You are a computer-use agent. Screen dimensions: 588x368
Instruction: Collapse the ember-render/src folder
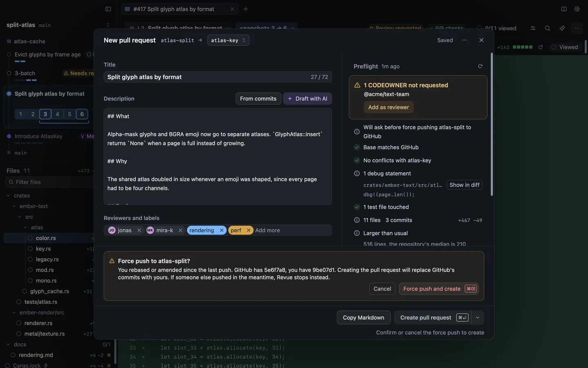tap(14, 312)
